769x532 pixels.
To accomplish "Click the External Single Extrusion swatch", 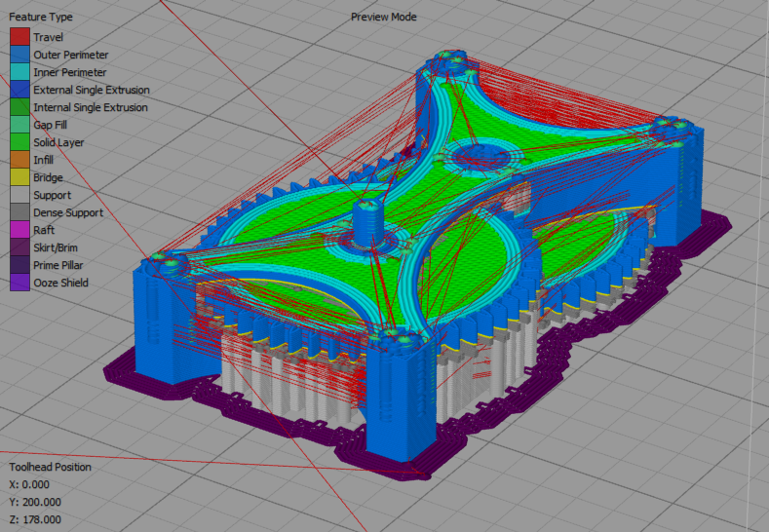I will click(x=19, y=90).
